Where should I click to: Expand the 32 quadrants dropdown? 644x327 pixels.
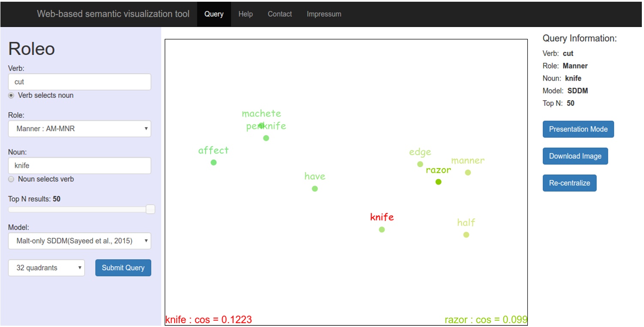click(x=46, y=268)
